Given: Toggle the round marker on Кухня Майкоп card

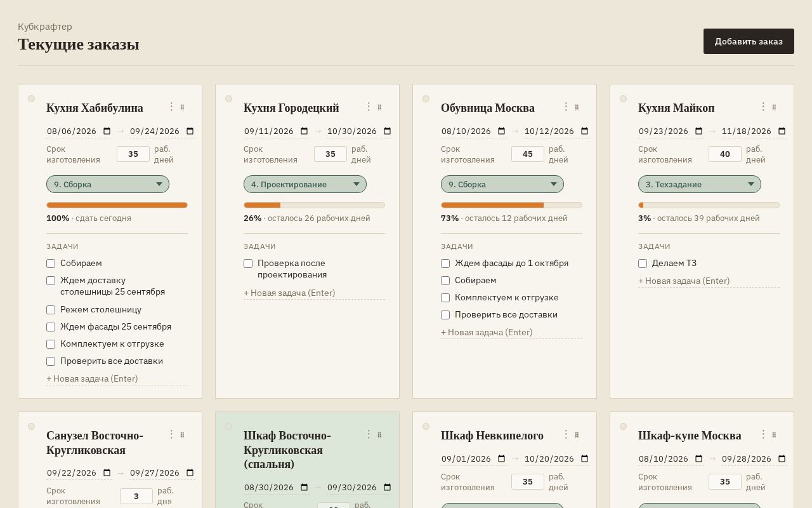Looking at the screenshot, I should click(x=623, y=98).
